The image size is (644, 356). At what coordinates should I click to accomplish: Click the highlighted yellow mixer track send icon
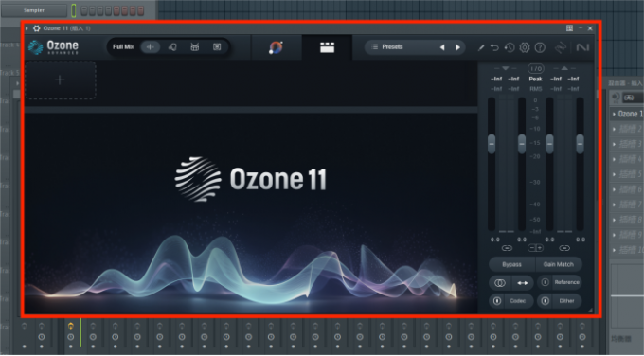tap(71, 327)
